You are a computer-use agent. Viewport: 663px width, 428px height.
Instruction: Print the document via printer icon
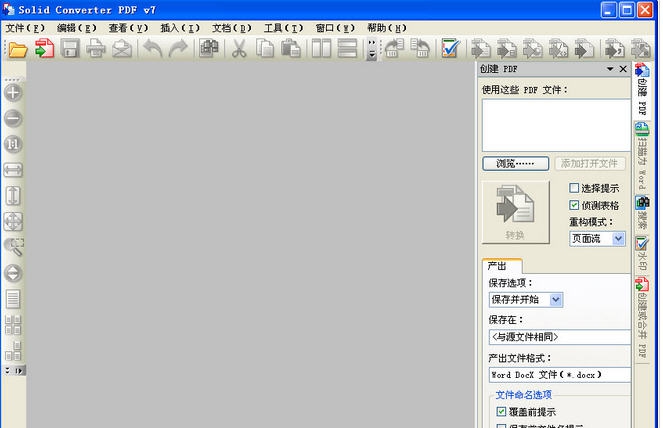[x=96, y=48]
